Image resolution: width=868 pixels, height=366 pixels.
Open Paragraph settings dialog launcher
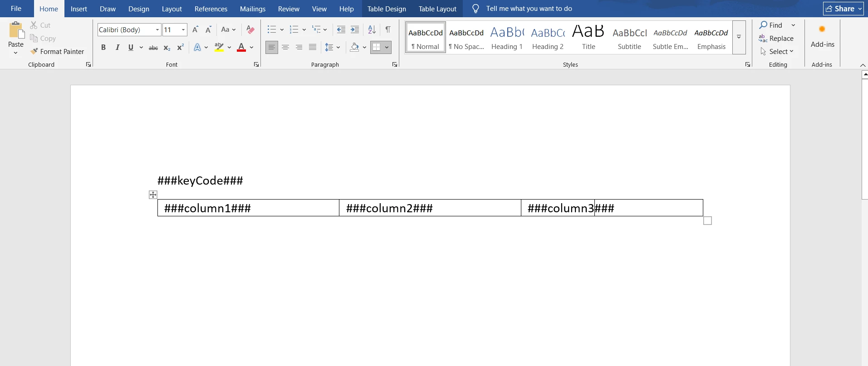pyautogui.click(x=395, y=65)
